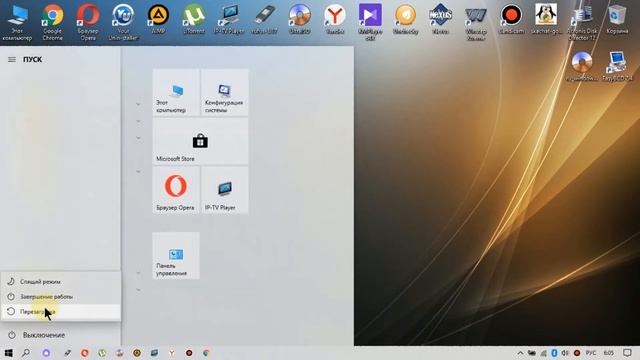
Task: Select the IP-TV Player desktop shortcut
Action: [229, 19]
